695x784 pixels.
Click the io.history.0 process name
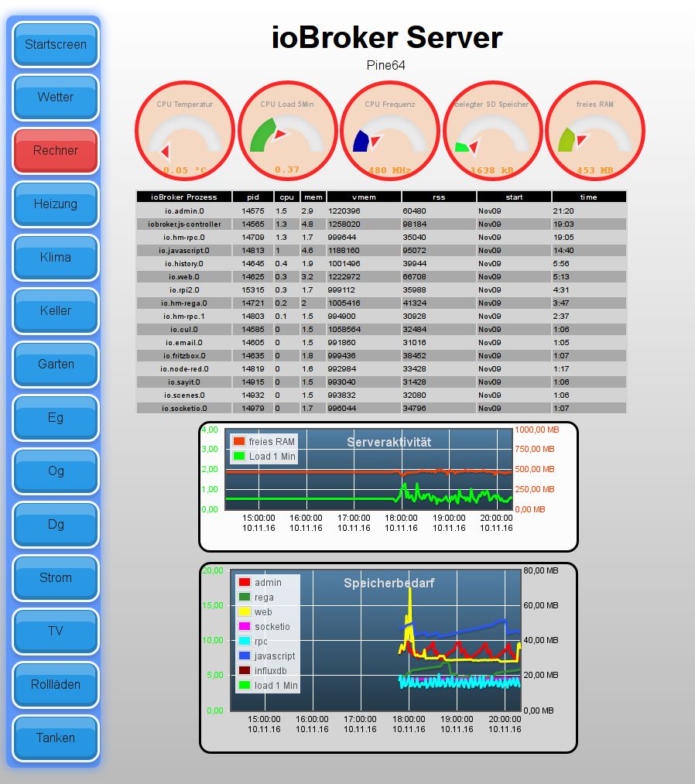[184, 264]
